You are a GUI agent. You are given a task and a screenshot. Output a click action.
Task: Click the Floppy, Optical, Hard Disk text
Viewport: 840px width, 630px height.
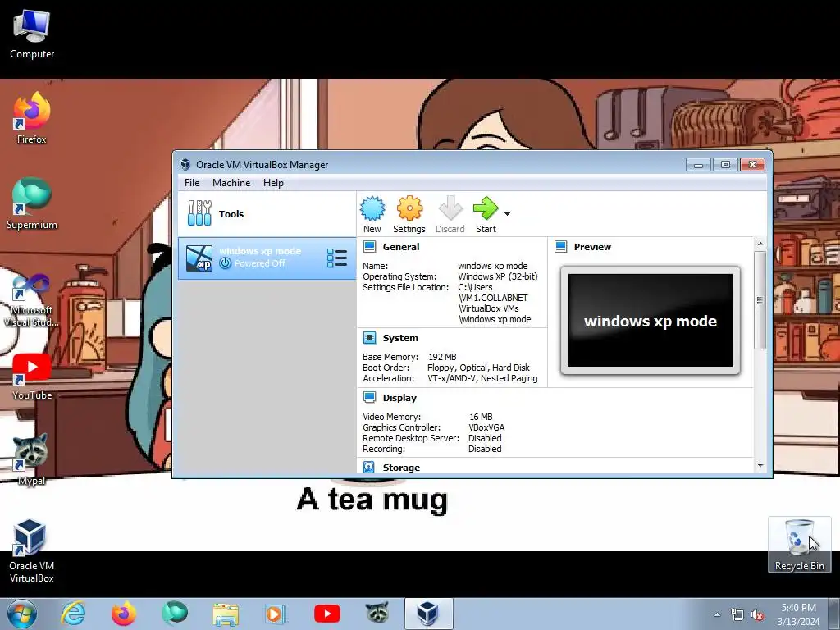click(478, 367)
